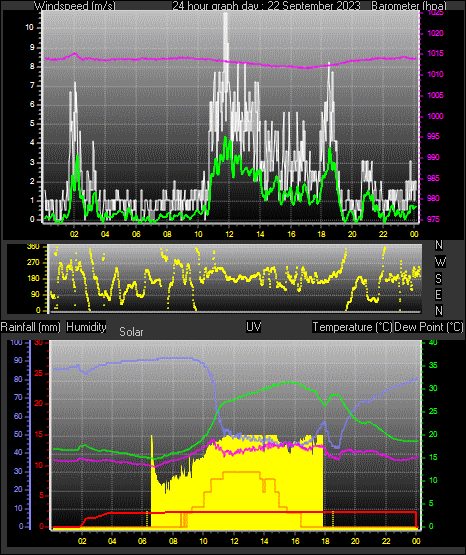Select the Solar legend label
This screenshot has width=466, height=555.
coord(131,332)
